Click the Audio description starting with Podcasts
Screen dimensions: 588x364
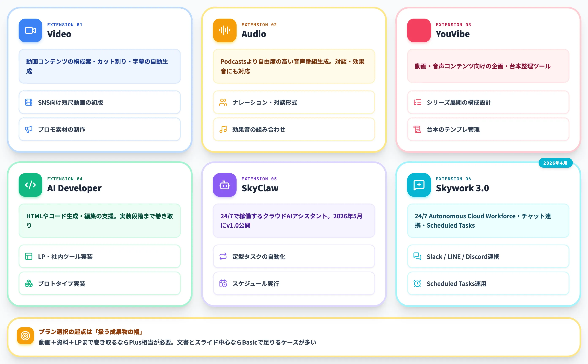pyautogui.click(x=294, y=66)
